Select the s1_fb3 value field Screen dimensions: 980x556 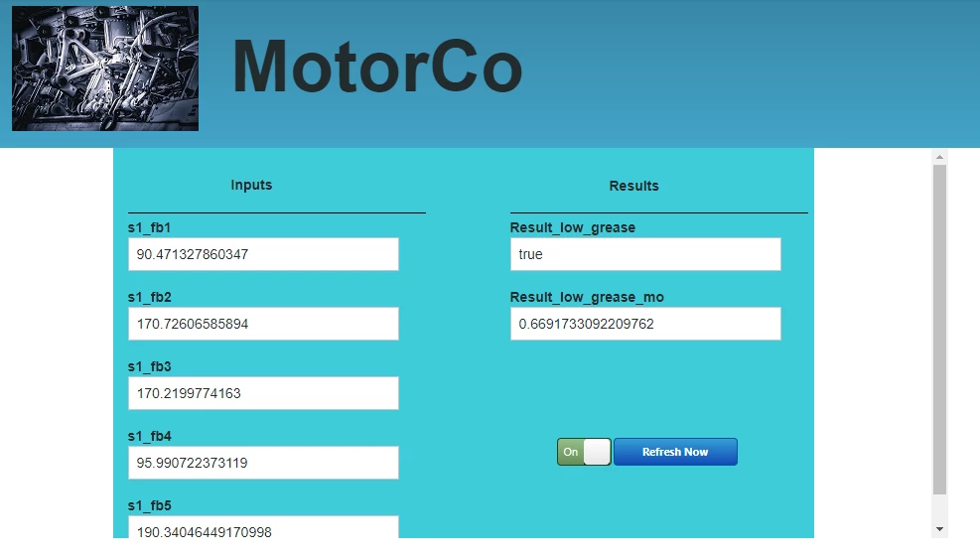point(263,393)
